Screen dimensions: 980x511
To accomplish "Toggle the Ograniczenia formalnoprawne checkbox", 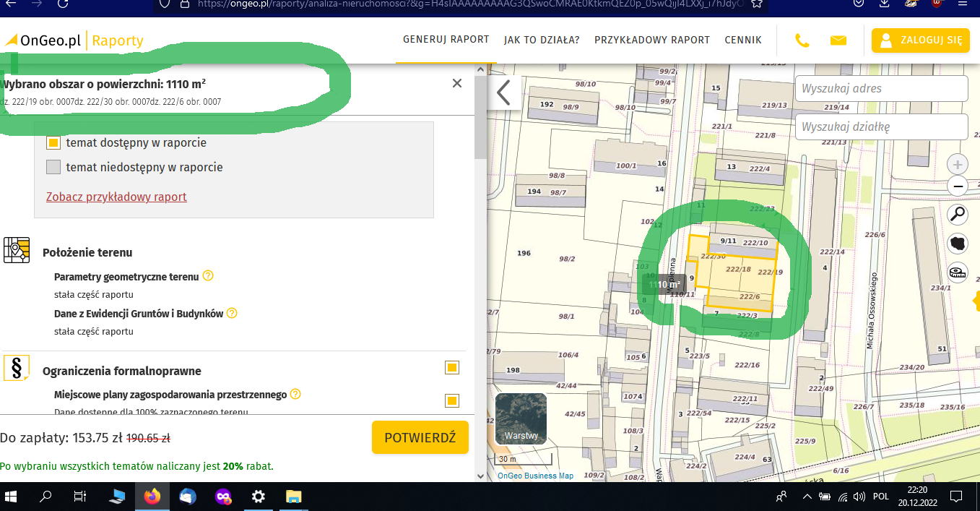I will pos(451,368).
